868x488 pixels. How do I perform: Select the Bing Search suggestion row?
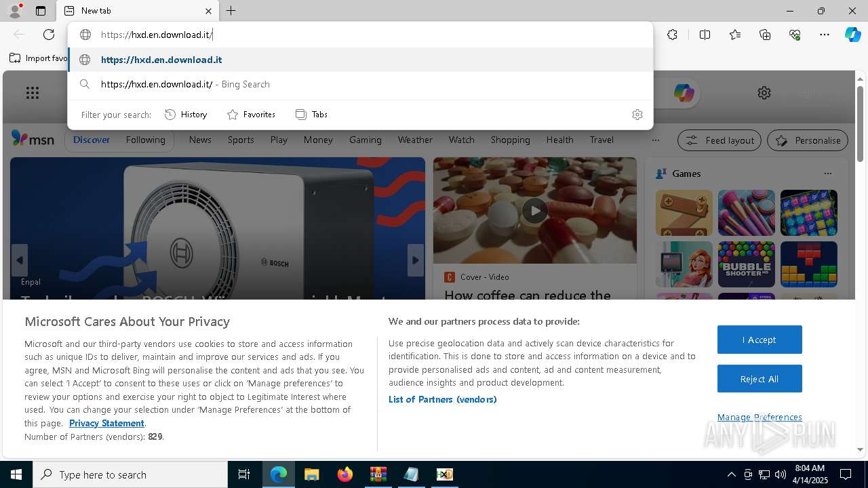(x=360, y=84)
